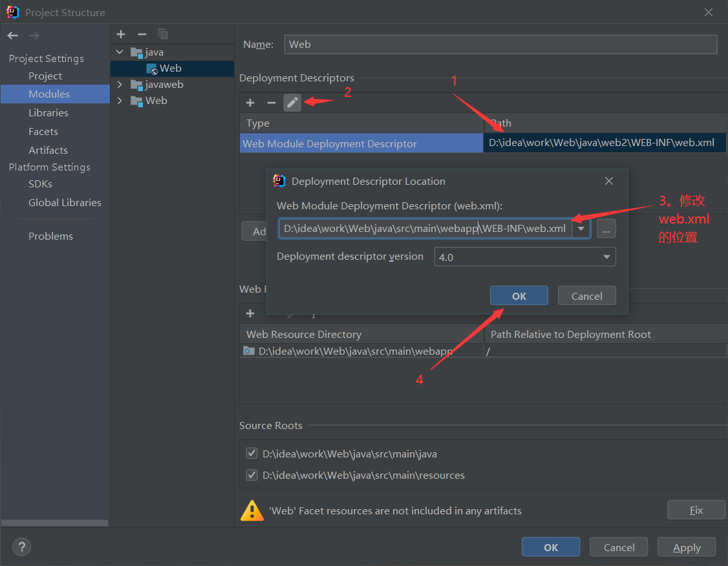728x566 pixels.
Task: Confirm OK in Deployment Descriptor Location dialog
Action: coord(519,295)
